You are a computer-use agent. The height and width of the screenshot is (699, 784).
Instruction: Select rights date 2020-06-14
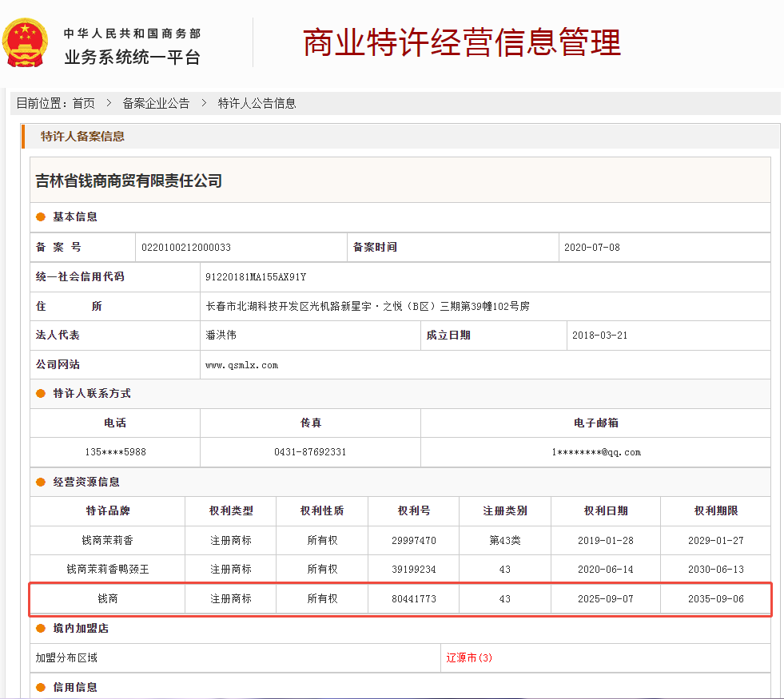tap(606, 569)
